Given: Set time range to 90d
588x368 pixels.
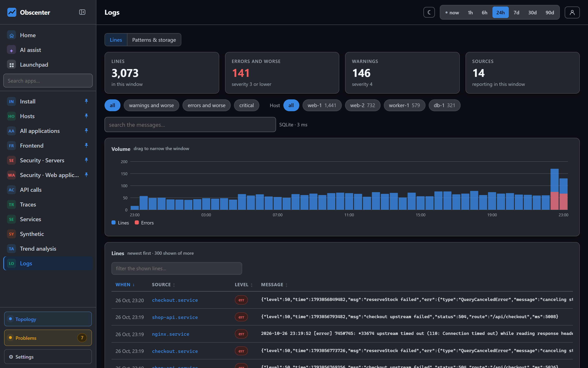Looking at the screenshot, I should (x=550, y=12).
